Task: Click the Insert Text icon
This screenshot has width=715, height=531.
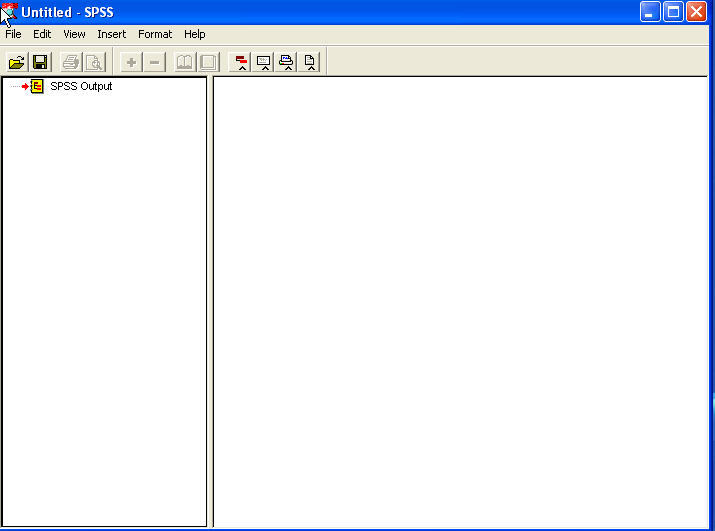Action: coord(287,62)
